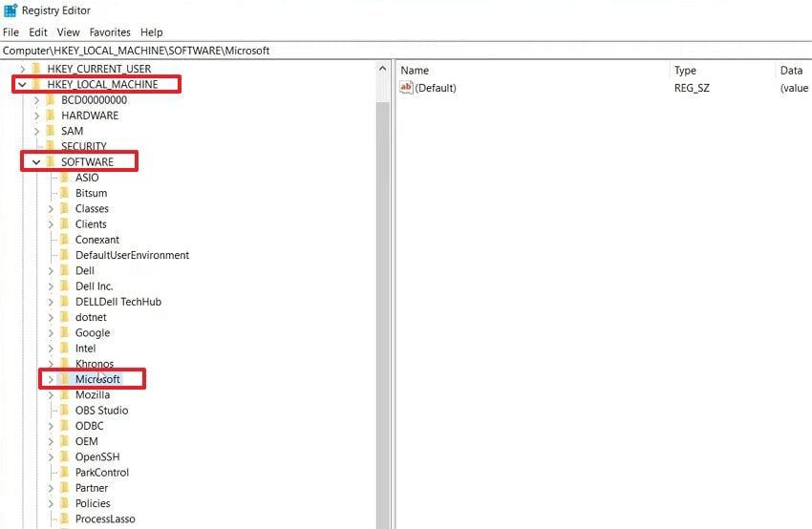
Task: Click the registry path address bar
Action: point(406,51)
